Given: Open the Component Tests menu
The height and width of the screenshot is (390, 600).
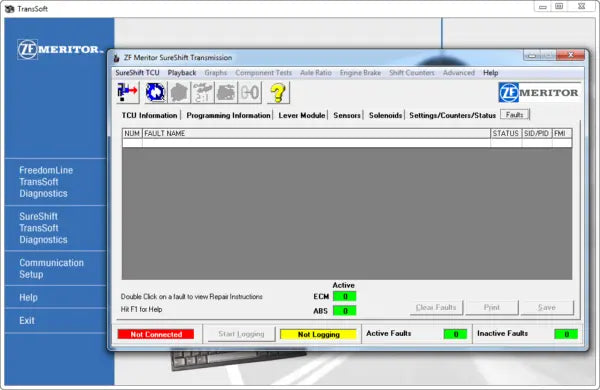Looking at the screenshot, I should pyautogui.click(x=263, y=73).
